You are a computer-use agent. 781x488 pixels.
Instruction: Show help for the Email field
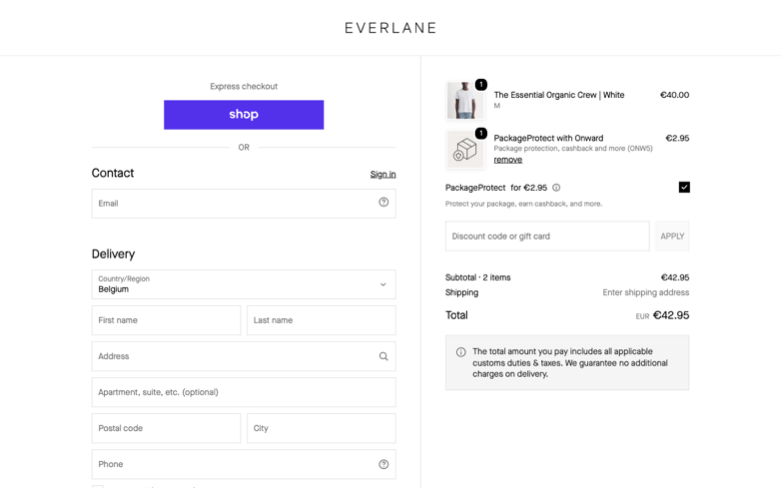click(x=383, y=202)
